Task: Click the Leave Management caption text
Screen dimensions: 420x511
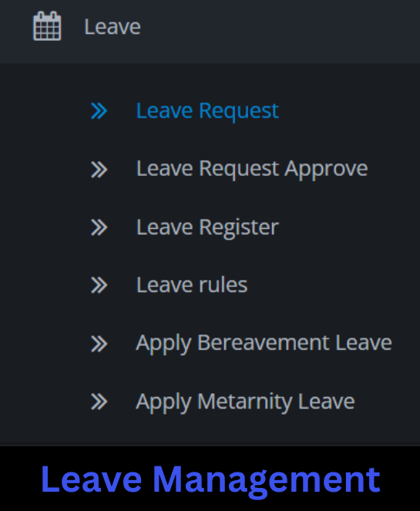Action: (x=210, y=479)
